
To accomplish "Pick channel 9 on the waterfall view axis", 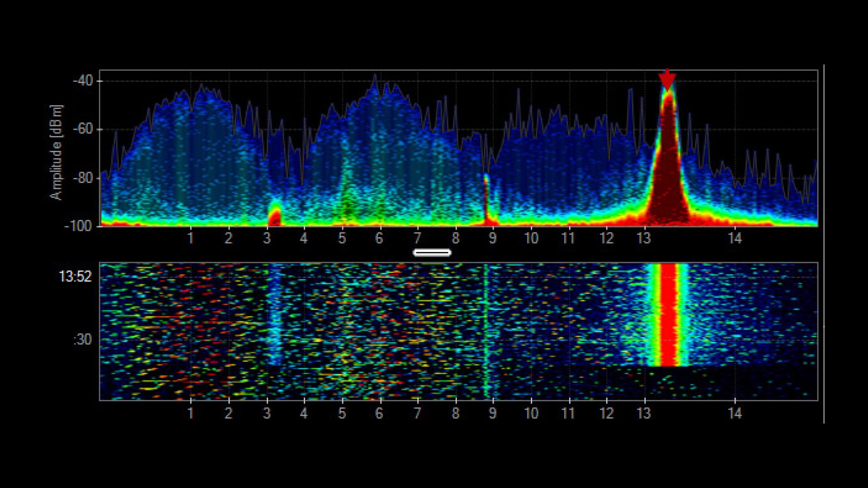I will [493, 413].
